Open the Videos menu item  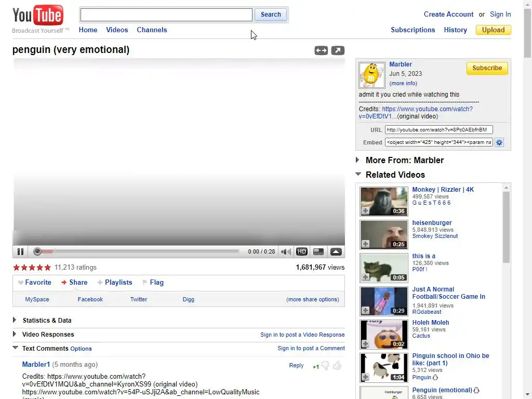click(117, 30)
